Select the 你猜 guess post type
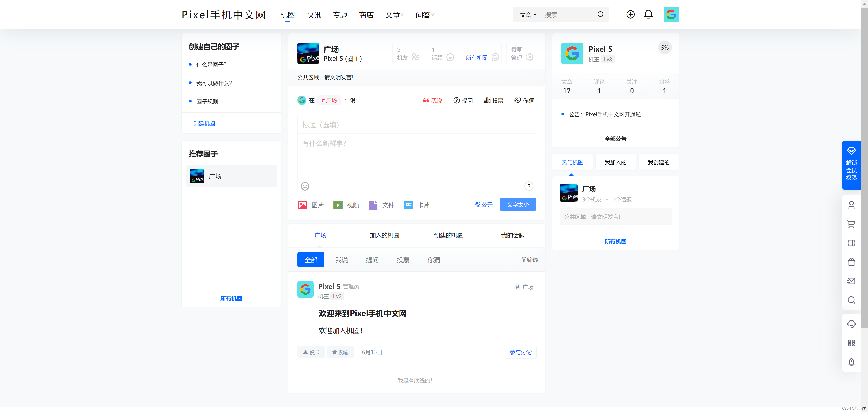Viewport: 868px width, 412px height. pos(524,100)
